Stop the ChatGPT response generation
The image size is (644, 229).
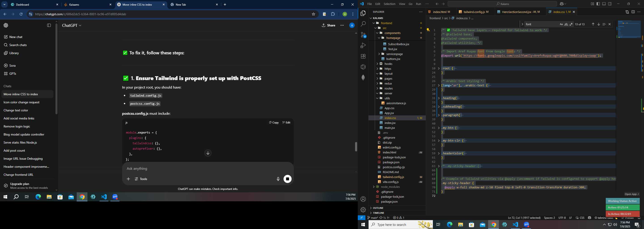tap(288, 179)
